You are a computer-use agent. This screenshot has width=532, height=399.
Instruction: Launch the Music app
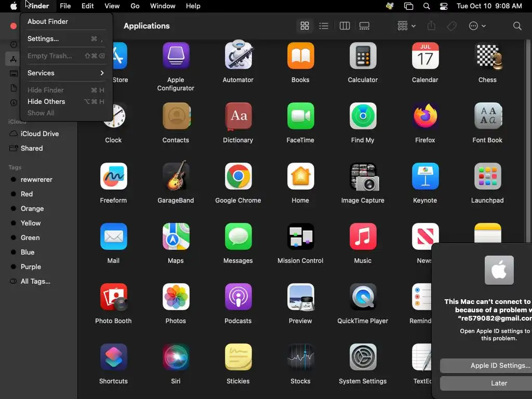[363, 236]
